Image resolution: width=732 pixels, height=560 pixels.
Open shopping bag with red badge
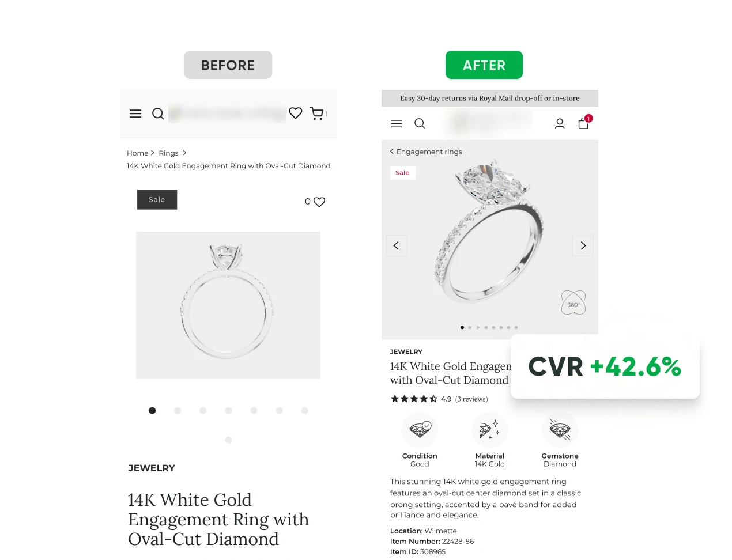[584, 122]
